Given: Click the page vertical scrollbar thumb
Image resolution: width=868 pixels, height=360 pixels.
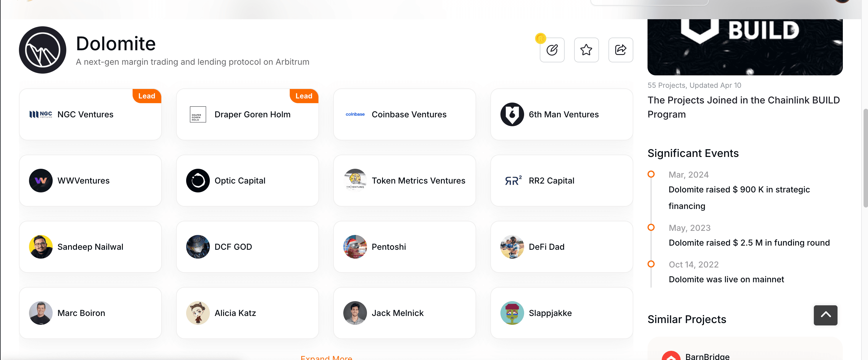Looking at the screenshot, I should click(x=865, y=158).
